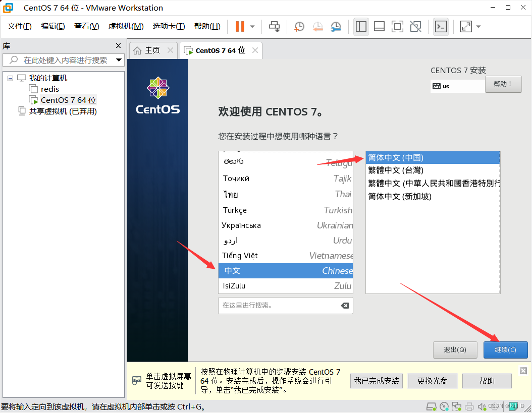The height and width of the screenshot is (413, 532).
Task: Pause the virtual machine
Action: (x=240, y=26)
